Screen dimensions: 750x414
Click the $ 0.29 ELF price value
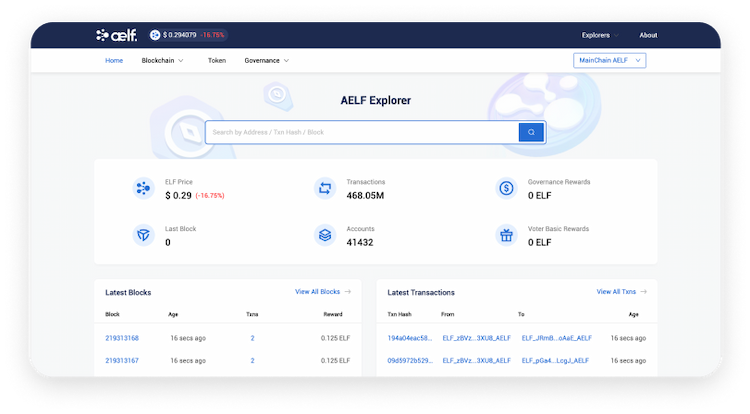178,196
